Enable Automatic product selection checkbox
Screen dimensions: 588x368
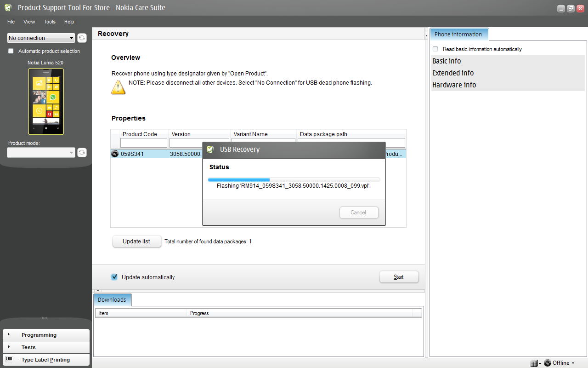(11, 51)
